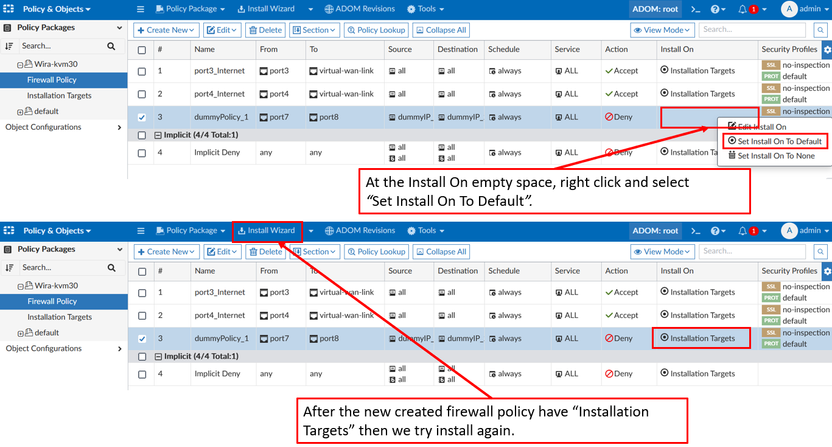
Task: Click search button beside lower toolbar search
Action: click(820, 252)
